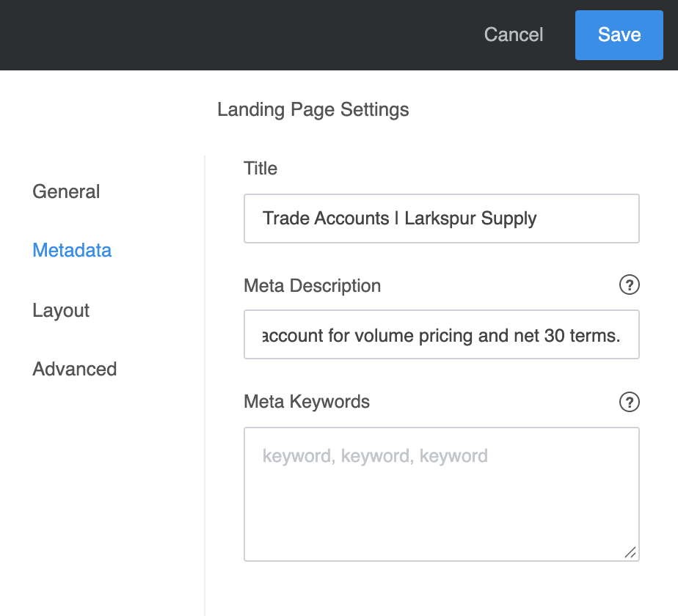The height and width of the screenshot is (616, 678).
Task: Click the Meta Keywords label
Action: click(x=307, y=402)
